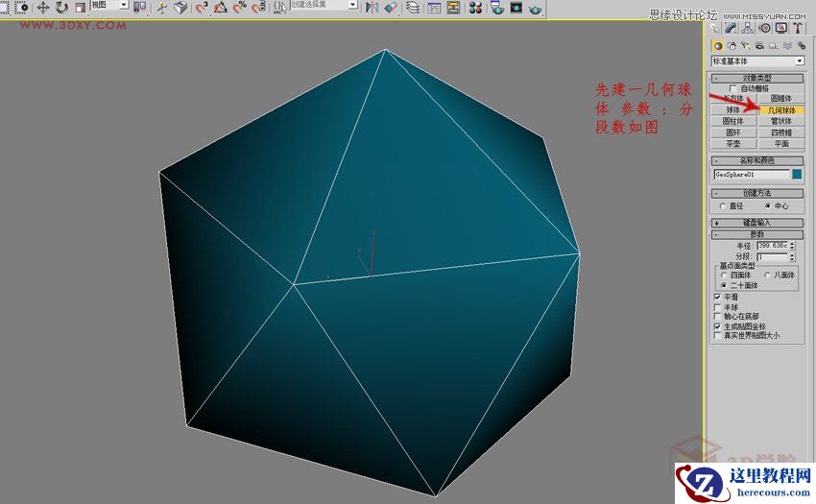The width and height of the screenshot is (816, 504).
Task: Click the GeoSphere01 name field
Action: coord(752,175)
